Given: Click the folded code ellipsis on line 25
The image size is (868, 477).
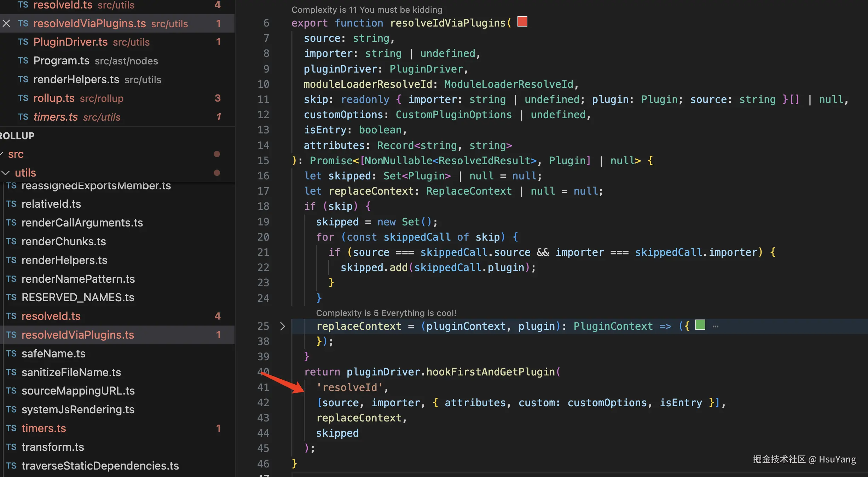Looking at the screenshot, I should 716,326.
